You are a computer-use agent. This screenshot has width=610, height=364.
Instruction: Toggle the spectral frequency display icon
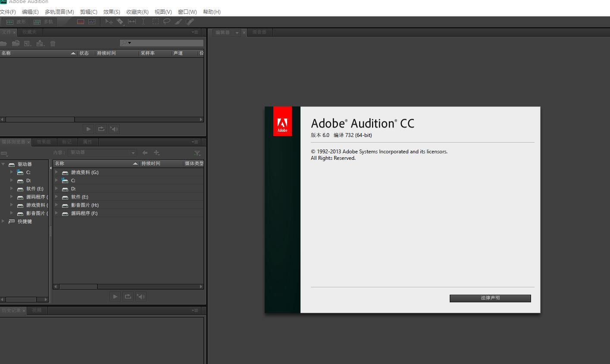coord(81,22)
